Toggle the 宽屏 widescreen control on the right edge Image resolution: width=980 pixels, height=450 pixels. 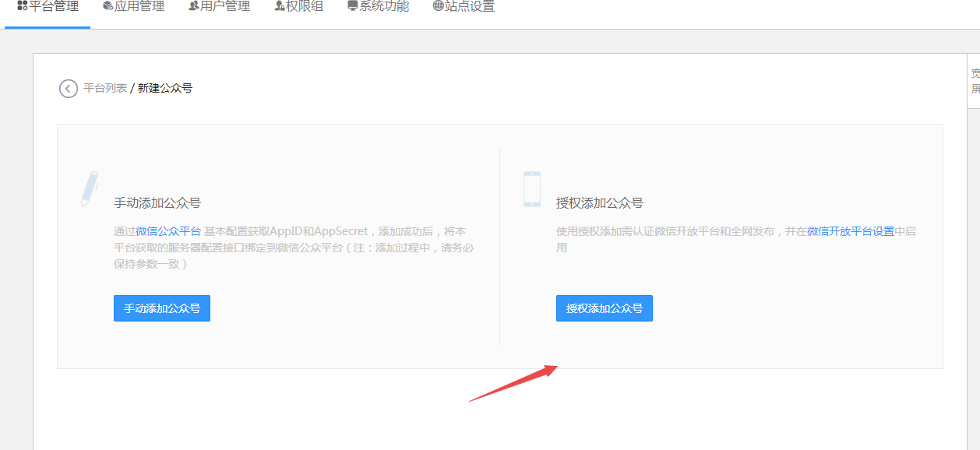pos(974,79)
